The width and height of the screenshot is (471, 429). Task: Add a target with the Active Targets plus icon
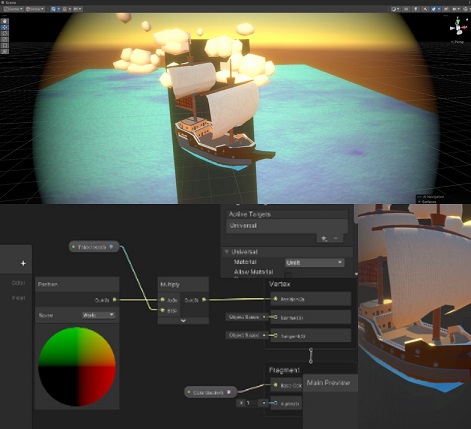click(x=324, y=238)
